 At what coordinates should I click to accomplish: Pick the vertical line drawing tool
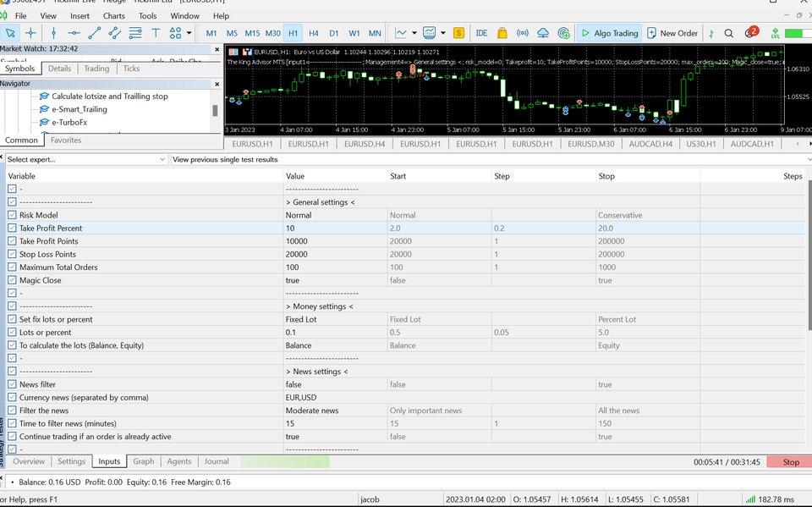pos(53,33)
